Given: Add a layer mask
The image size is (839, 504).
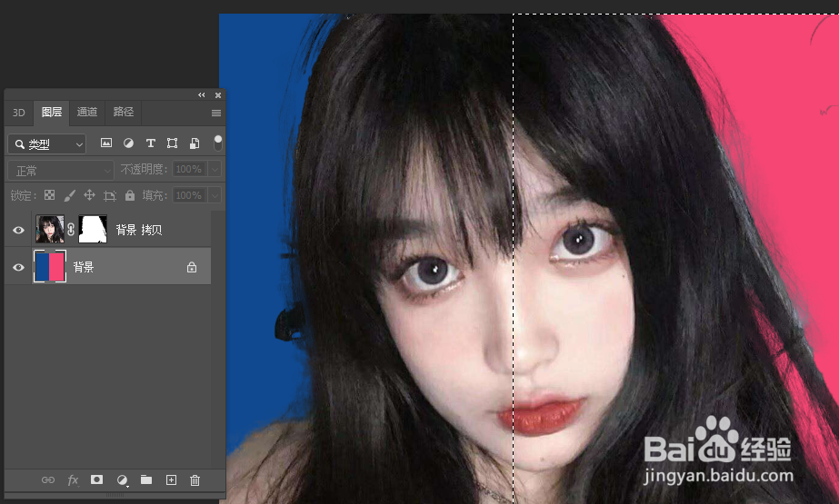Looking at the screenshot, I should (97, 479).
